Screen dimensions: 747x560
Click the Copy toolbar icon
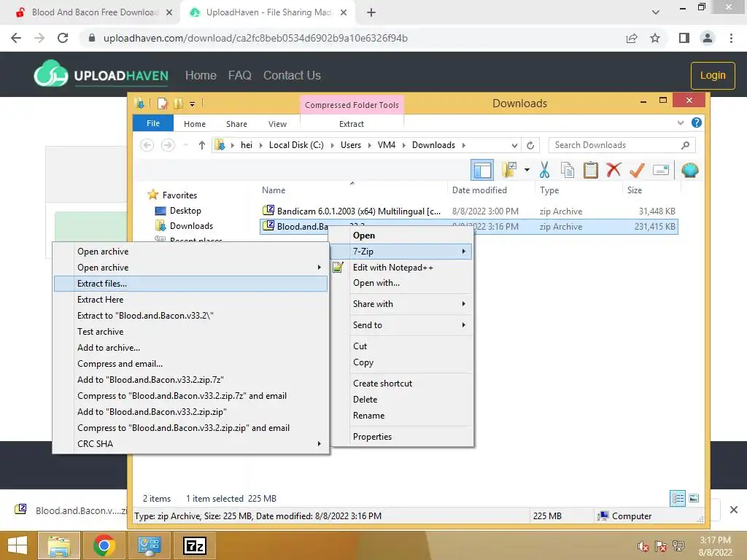coord(568,170)
